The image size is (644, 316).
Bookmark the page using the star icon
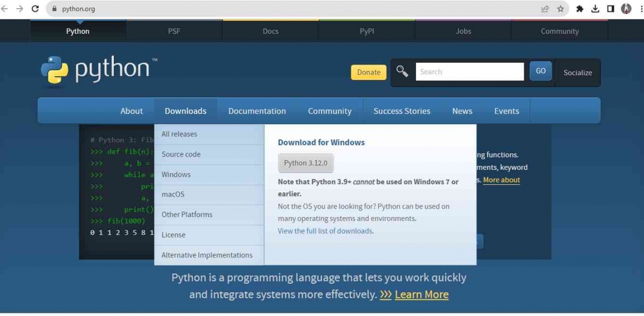point(560,9)
